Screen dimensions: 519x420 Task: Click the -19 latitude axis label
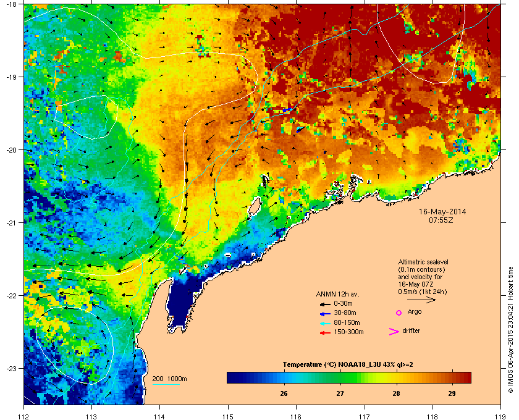(13, 77)
